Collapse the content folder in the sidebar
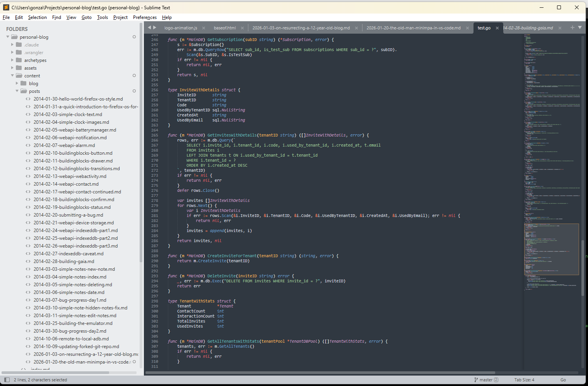Viewport: 588px width, 386px height. click(x=12, y=75)
